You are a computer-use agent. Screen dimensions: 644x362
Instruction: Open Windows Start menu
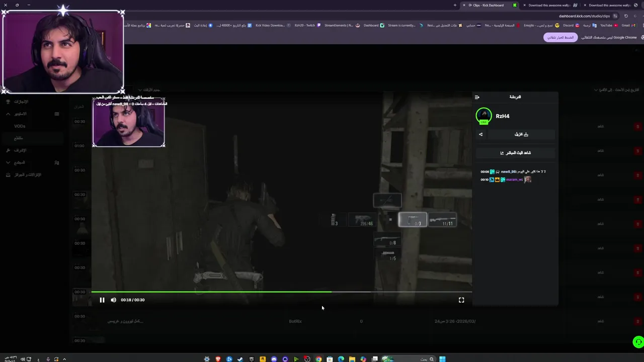[442, 358]
